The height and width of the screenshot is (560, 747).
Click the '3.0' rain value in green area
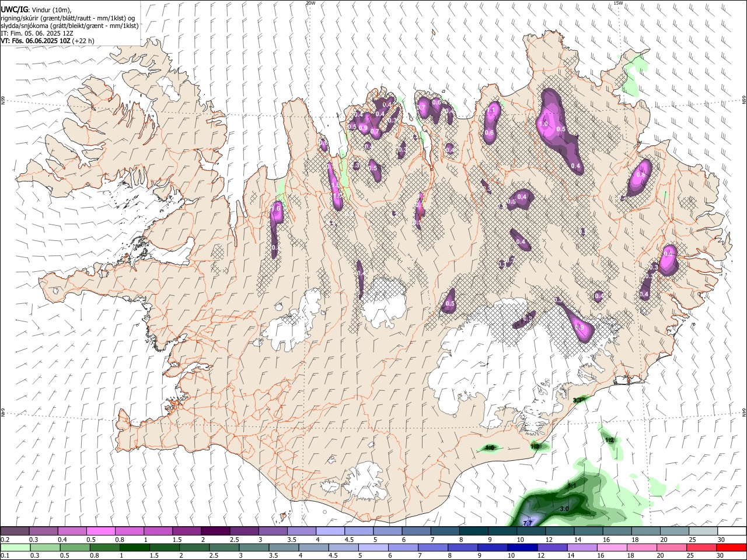coord(564,509)
